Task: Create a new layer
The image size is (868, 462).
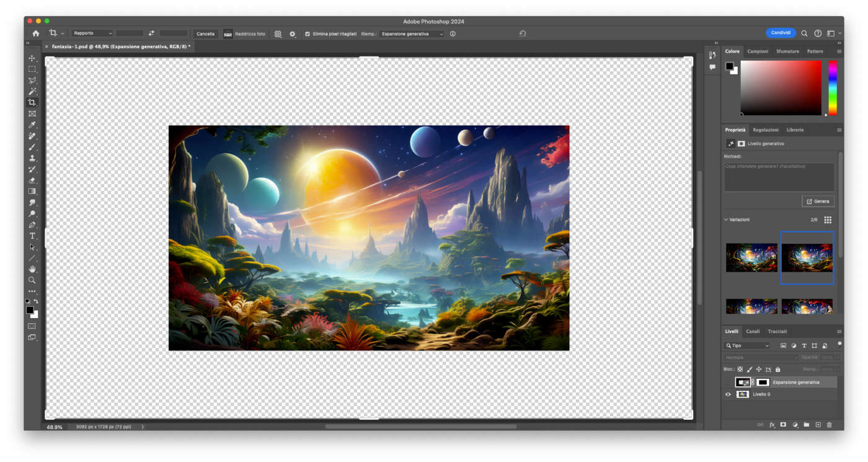Action: (818, 425)
